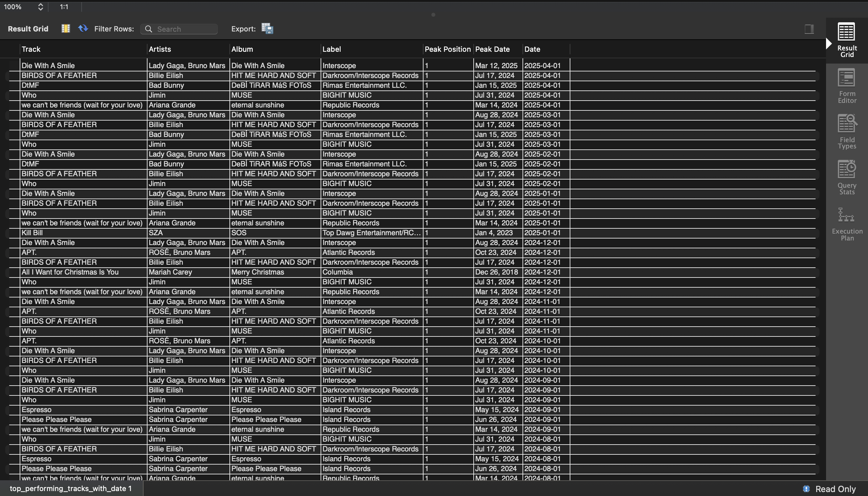Click the refresh results icon
Image resolution: width=868 pixels, height=496 pixels.
coord(83,29)
